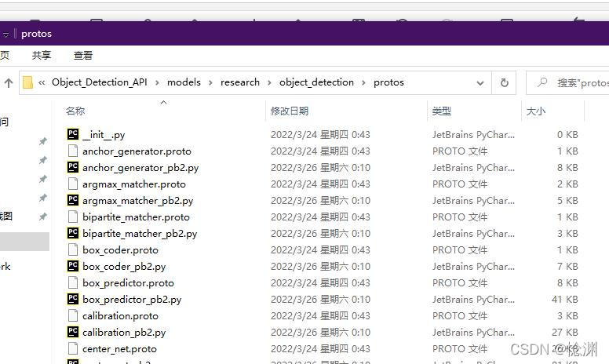Click the folder icon in the address bar

(x=27, y=82)
